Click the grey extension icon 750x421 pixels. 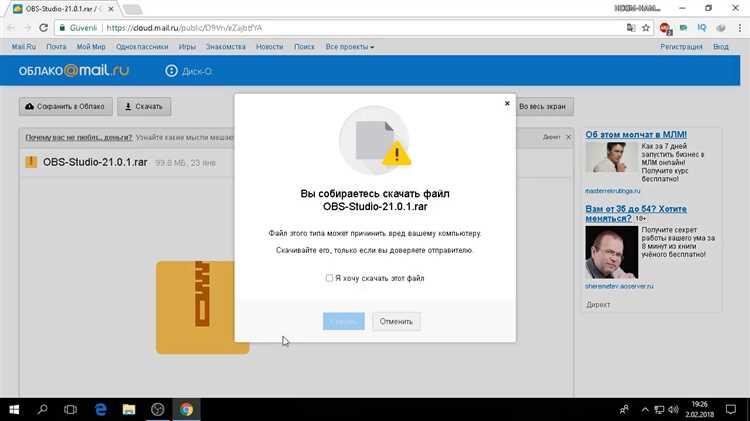pos(721,28)
